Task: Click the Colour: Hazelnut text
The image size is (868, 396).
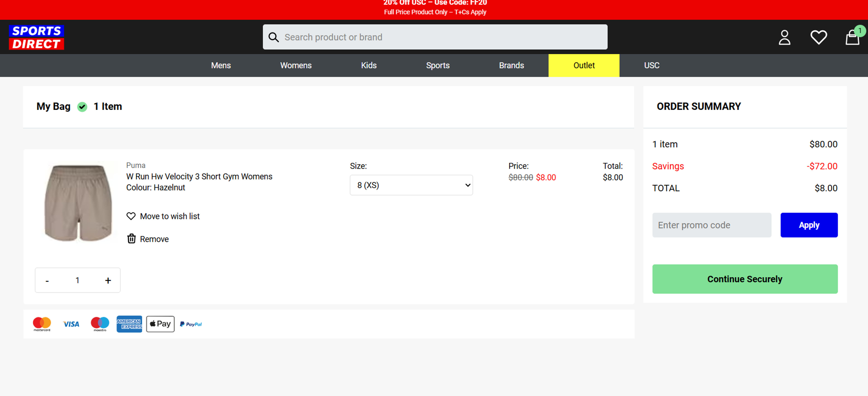Action: (156, 187)
